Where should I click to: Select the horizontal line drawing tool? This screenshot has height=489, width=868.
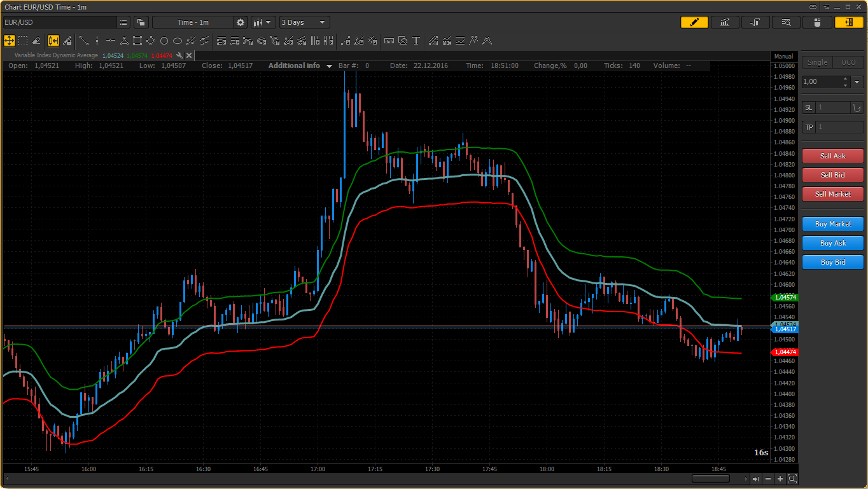[x=110, y=41]
